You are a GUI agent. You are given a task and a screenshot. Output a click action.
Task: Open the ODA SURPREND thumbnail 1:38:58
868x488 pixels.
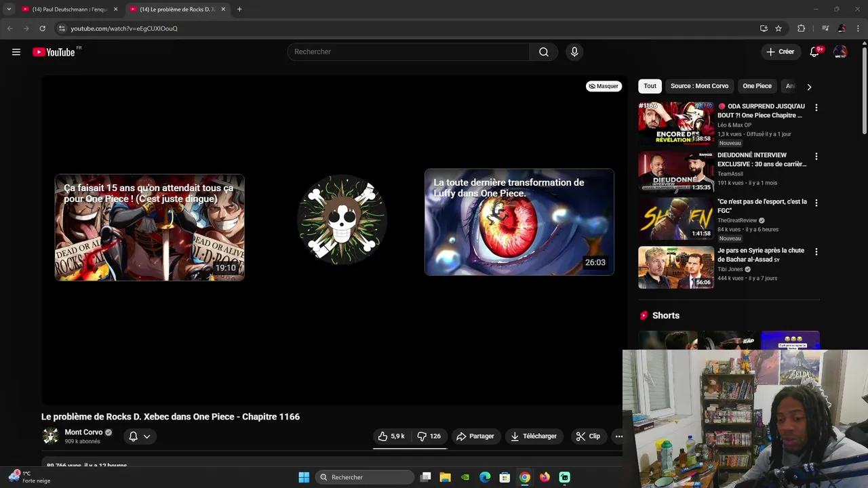(x=676, y=123)
